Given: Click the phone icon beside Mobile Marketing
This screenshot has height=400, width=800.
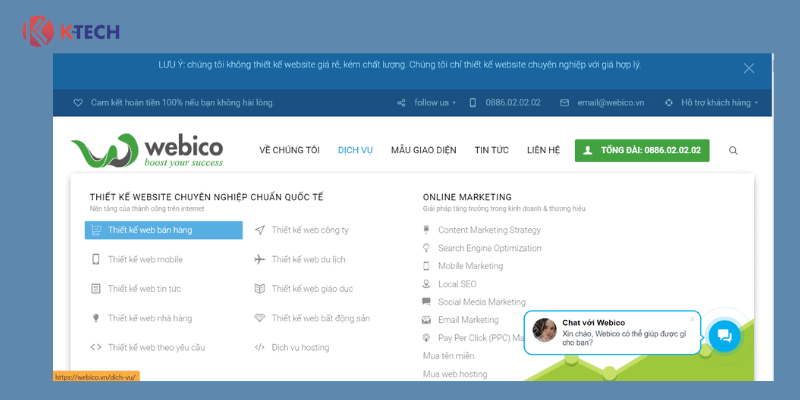Looking at the screenshot, I should click(x=427, y=266).
